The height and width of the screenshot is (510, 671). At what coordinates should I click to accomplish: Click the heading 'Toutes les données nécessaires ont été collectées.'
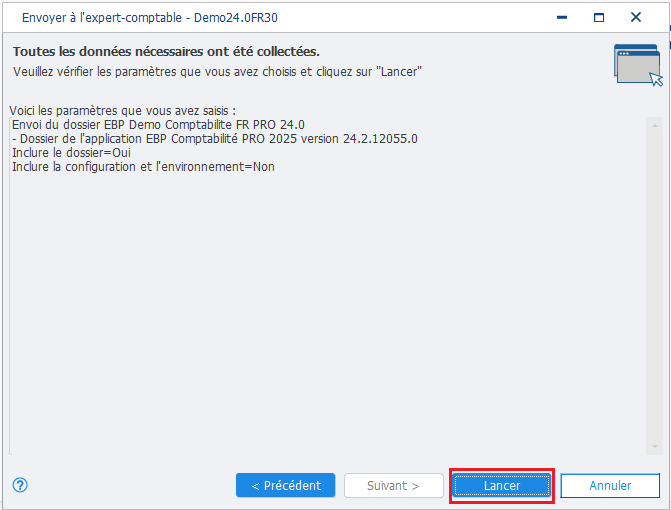[166, 52]
